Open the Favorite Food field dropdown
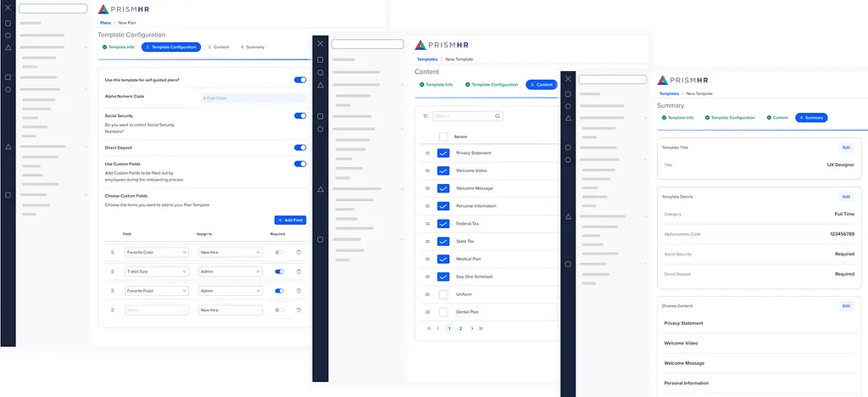 (x=157, y=291)
